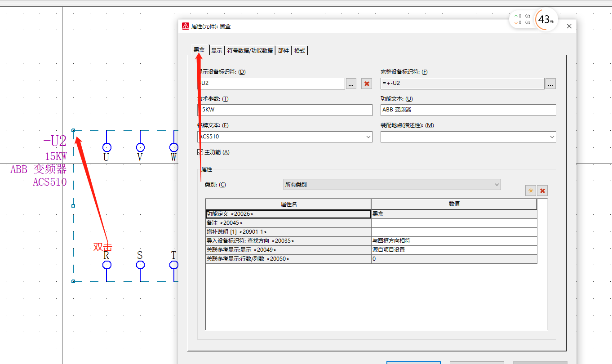Select the 显示 display tab
Viewport: 612px width, 364px height.
click(x=216, y=50)
